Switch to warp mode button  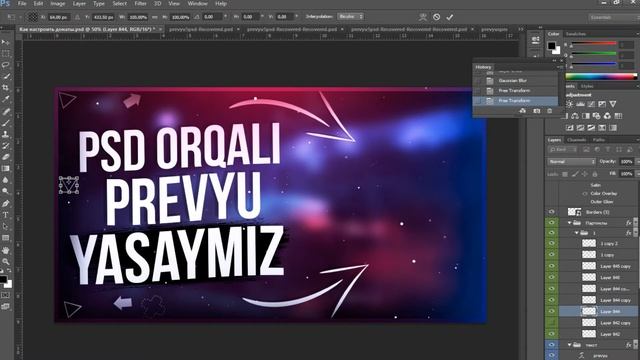(x=423, y=17)
